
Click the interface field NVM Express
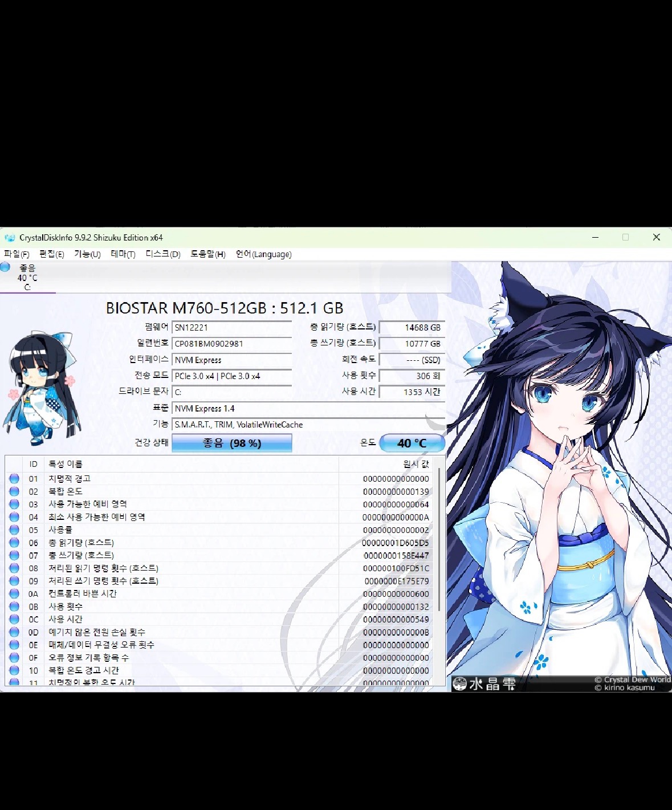(x=232, y=360)
